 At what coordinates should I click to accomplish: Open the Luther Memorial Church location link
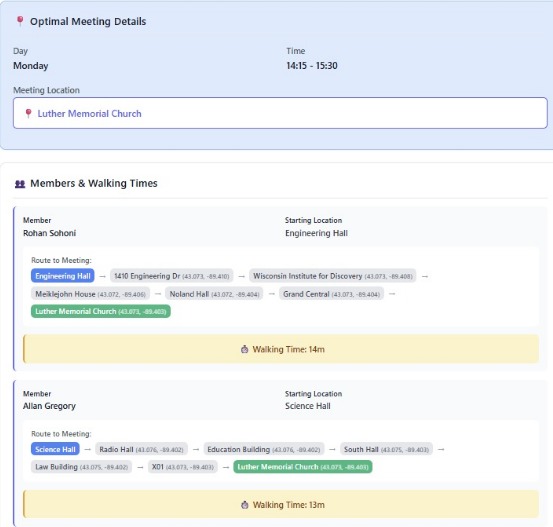click(x=89, y=114)
